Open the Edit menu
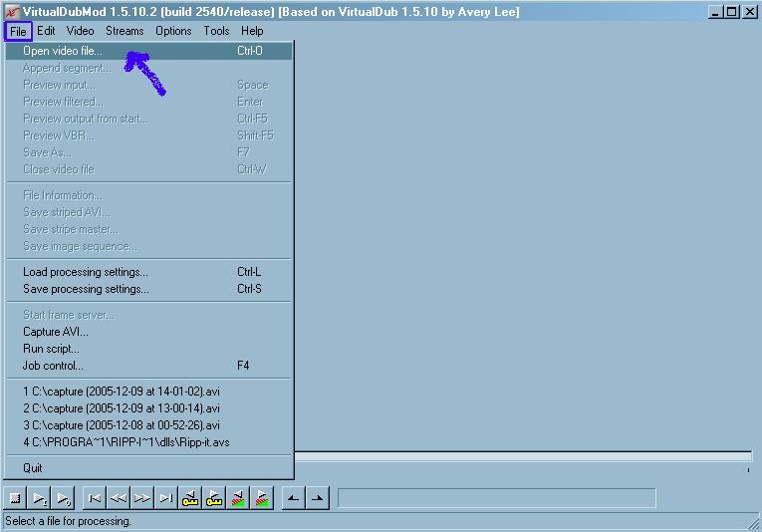The width and height of the screenshot is (762, 532). point(46,31)
